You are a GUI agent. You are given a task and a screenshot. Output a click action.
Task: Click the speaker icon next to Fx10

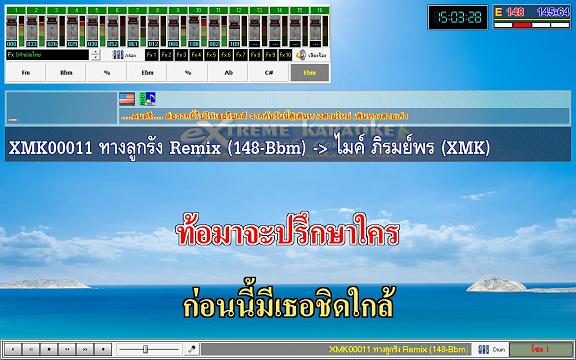tap(300, 55)
